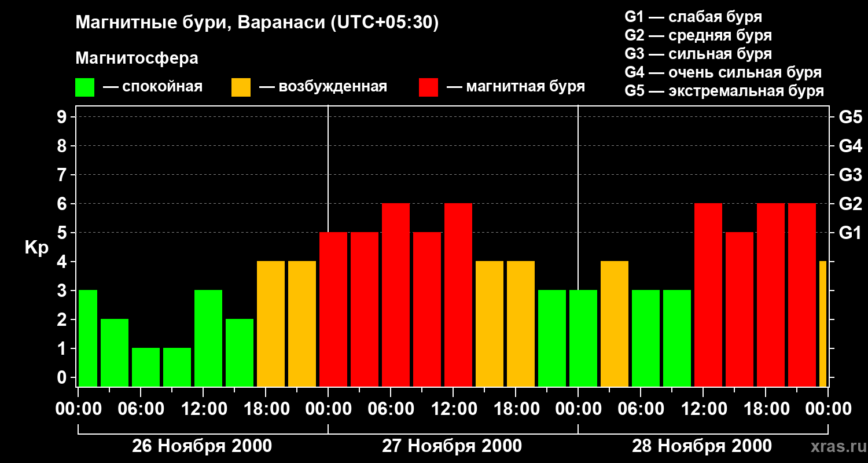Click the "18:00" time label above 28 Ноября
Screen dimensions: 868x463
point(766,409)
